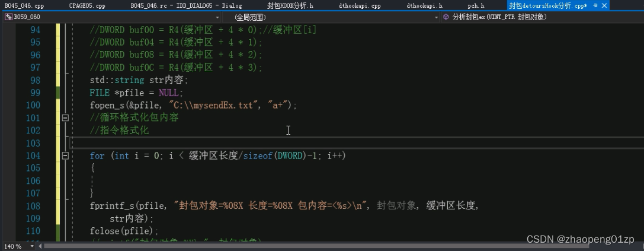Click the 'for' keyword on line 104
The height and width of the screenshot is (251, 644).
pos(97,155)
